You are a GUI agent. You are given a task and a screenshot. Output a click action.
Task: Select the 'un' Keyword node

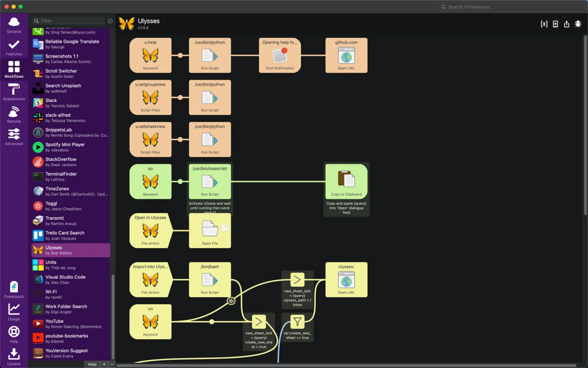point(150,322)
